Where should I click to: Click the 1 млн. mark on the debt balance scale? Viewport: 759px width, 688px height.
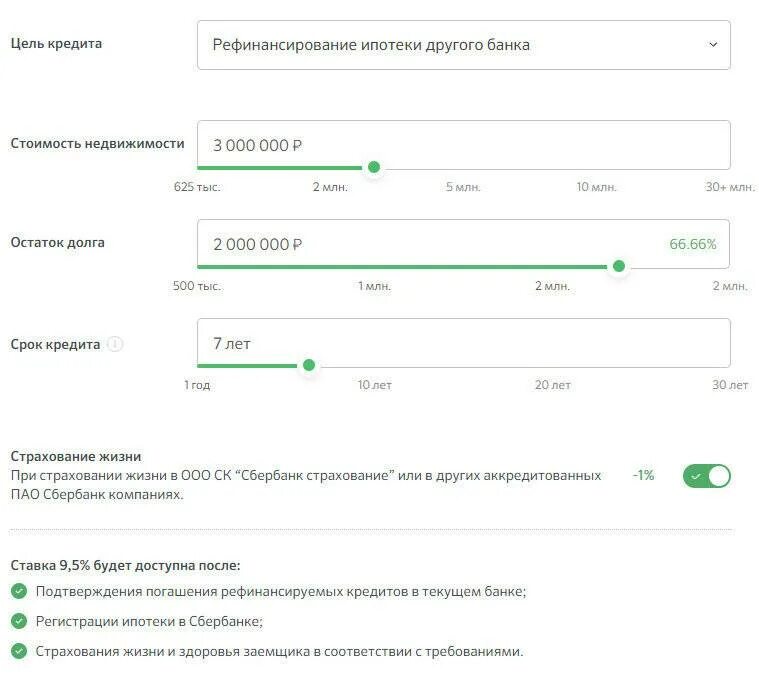pyautogui.click(x=375, y=286)
